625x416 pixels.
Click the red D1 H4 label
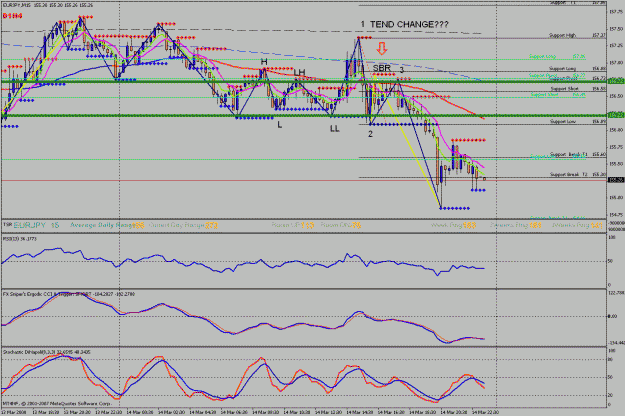[x=12, y=16]
